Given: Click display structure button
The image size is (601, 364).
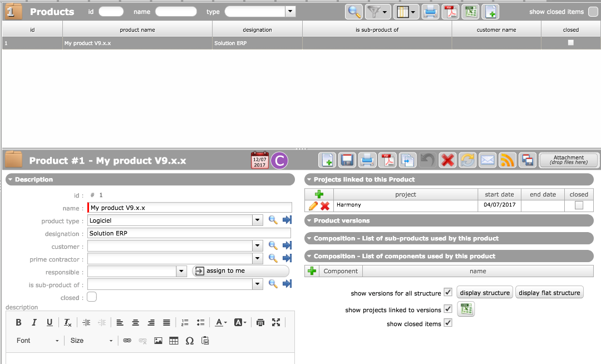Looking at the screenshot, I should 485,292.
